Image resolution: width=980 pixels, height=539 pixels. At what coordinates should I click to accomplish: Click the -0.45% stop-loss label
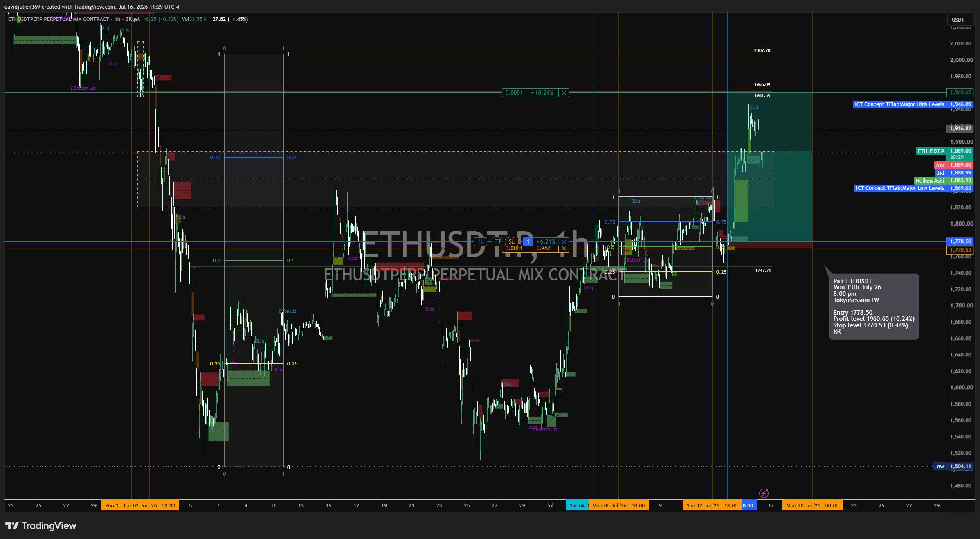click(x=542, y=248)
